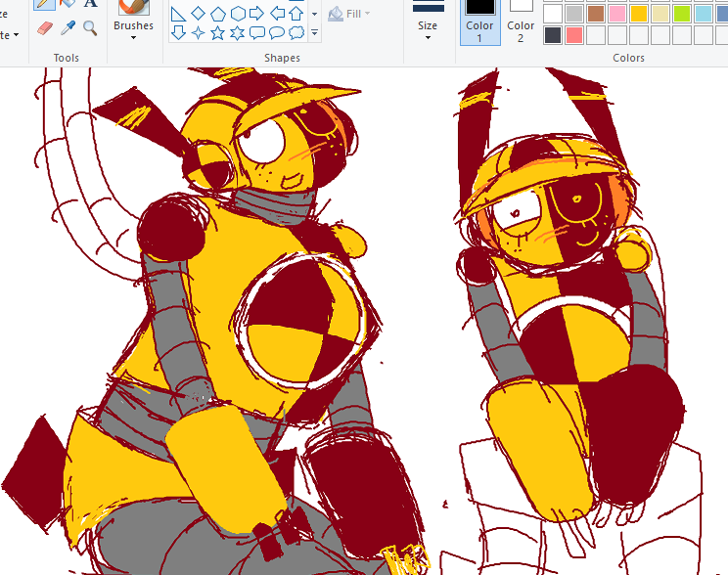728x575 pixels.
Task: Pick the light gray color swatch
Action: pos(574,14)
